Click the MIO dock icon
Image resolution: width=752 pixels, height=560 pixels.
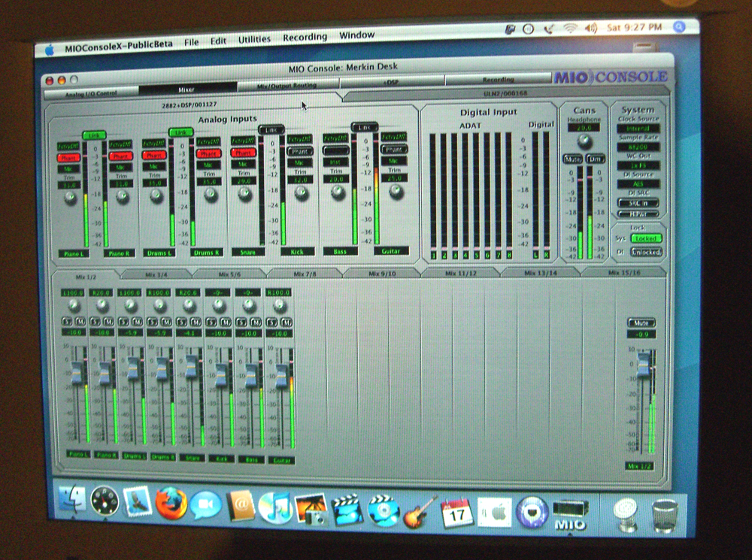(x=570, y=516)
